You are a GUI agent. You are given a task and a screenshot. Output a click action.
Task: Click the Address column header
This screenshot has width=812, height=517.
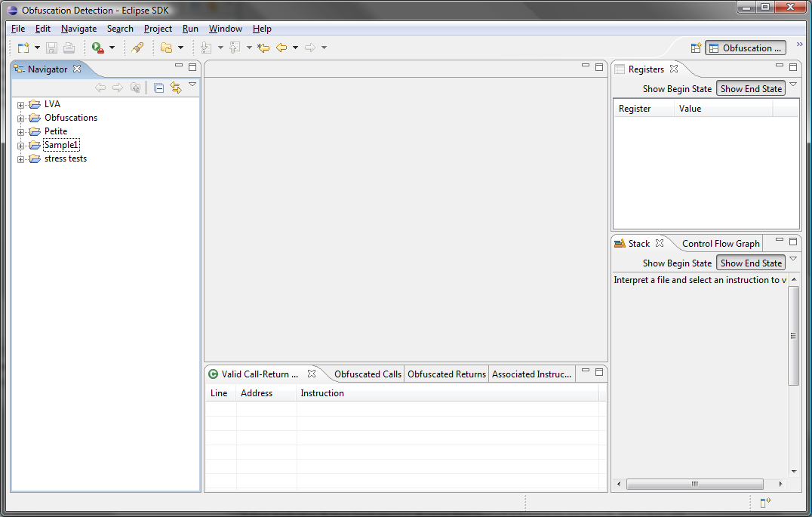click(x=266, y=393)
